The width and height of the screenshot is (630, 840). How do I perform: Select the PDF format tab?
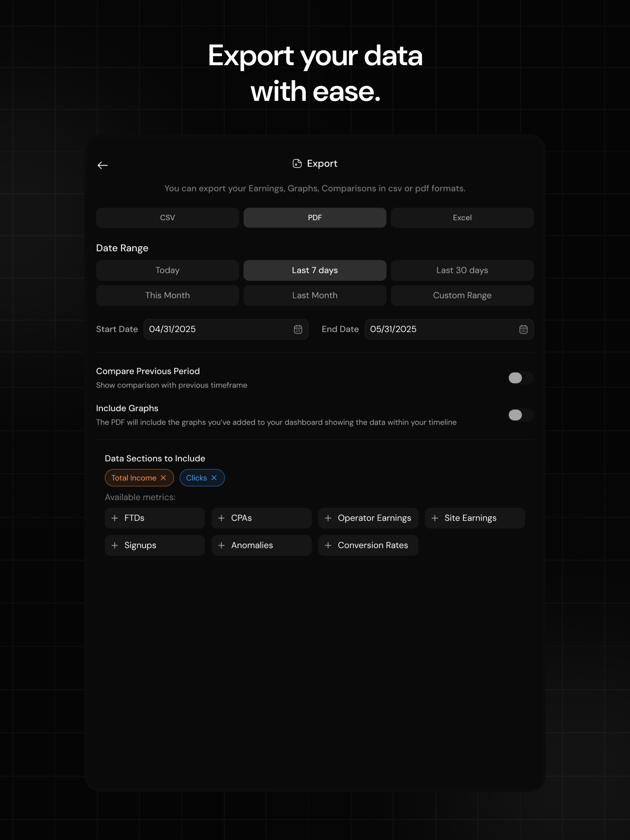point(315,218)
